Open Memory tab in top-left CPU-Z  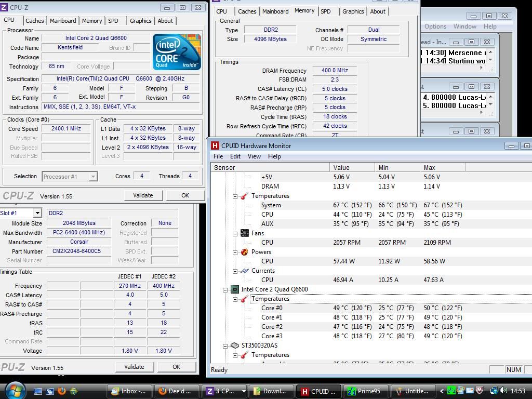(91, 21)
